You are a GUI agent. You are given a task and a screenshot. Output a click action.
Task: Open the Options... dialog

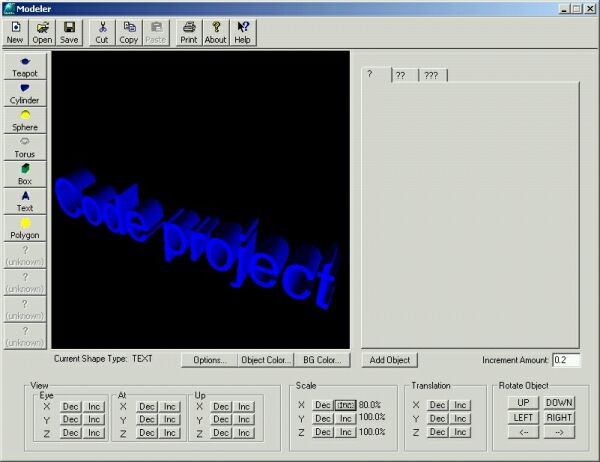coord(209,360)
